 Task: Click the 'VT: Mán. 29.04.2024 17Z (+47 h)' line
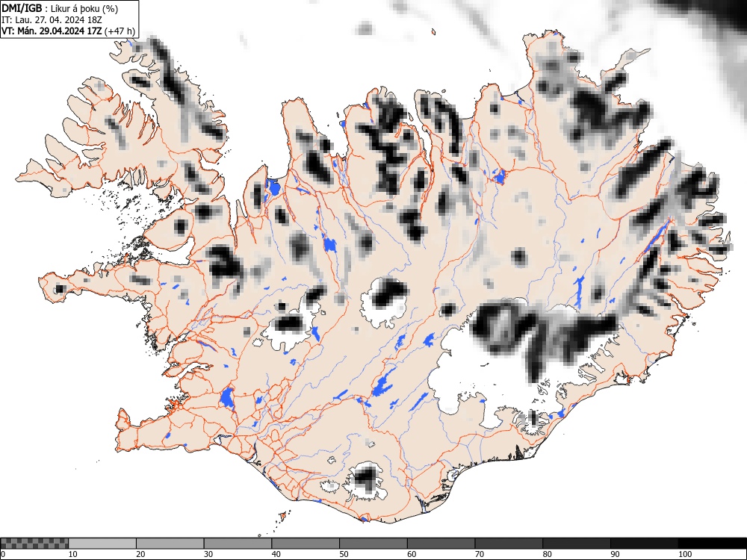(68, 31)
